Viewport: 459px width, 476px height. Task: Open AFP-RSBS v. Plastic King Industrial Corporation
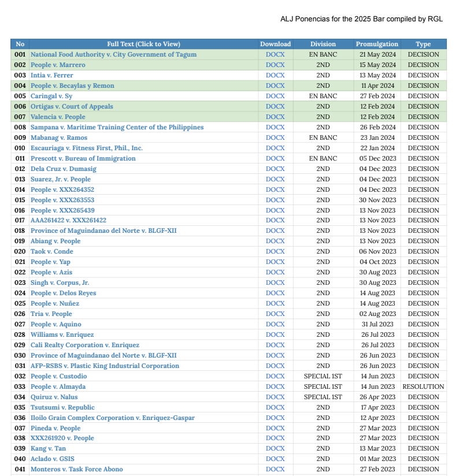tap(105, 366)
